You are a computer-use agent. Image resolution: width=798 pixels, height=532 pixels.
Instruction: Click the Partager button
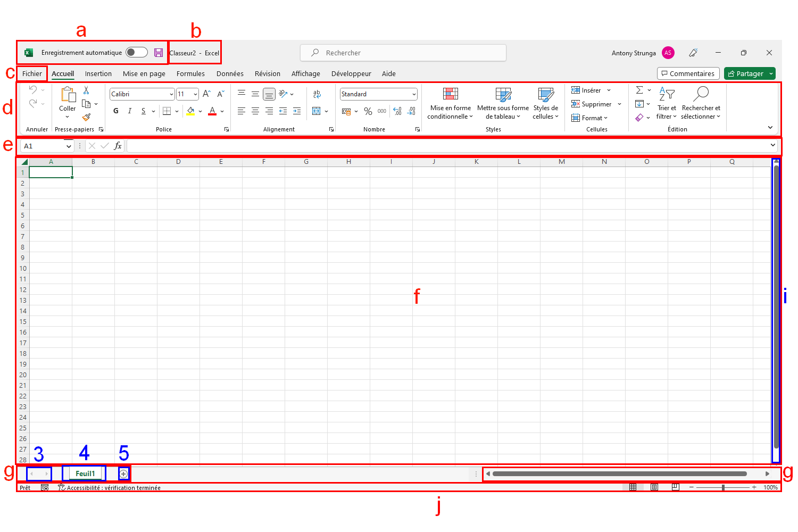[745, 74]
